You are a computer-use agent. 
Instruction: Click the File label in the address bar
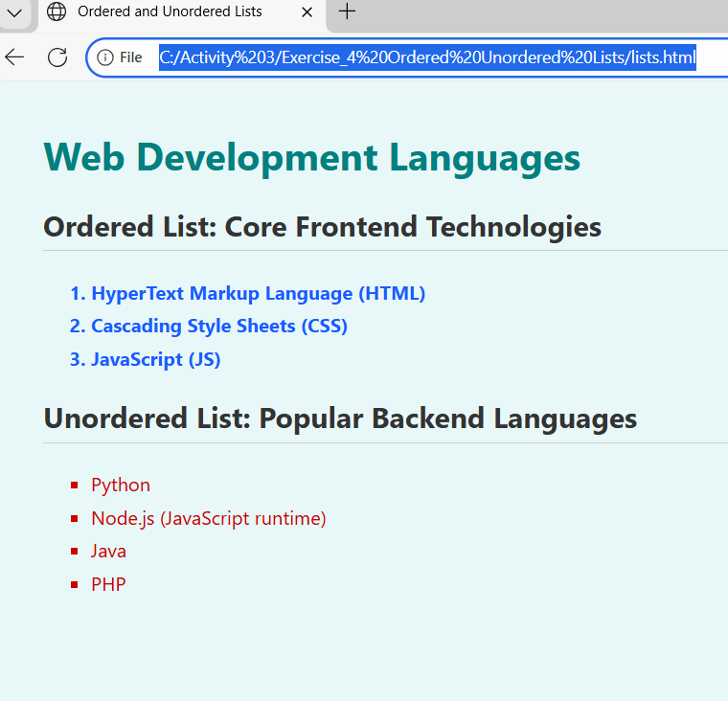tap(130, 57)
